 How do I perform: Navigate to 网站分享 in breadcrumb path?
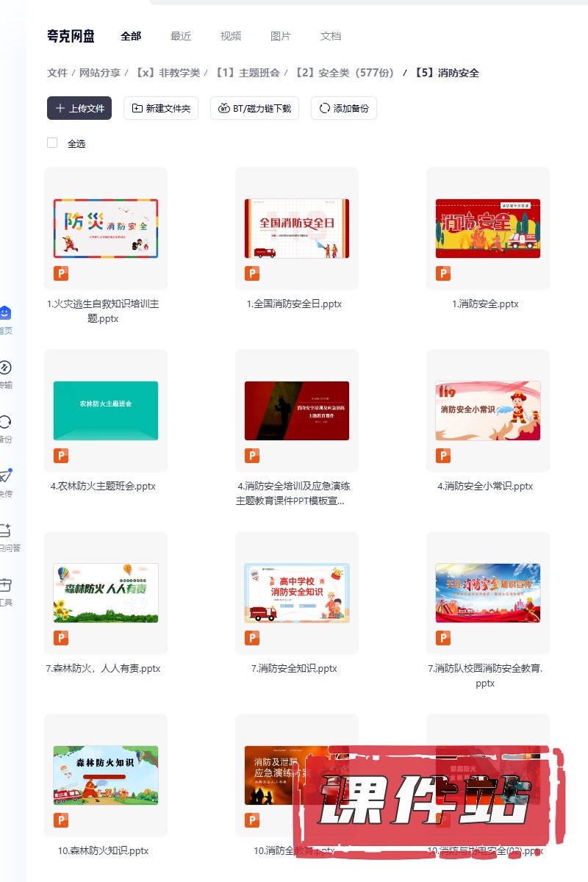(x=100, y=73)
